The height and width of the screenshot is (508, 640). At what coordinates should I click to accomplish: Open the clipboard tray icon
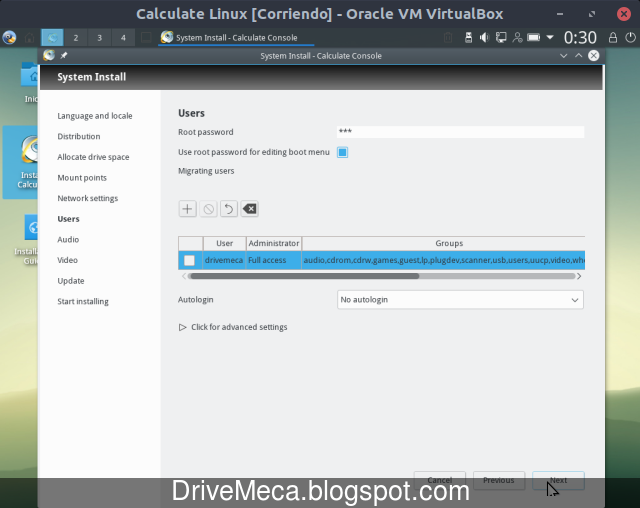pyautogui.click(x=448, y=38)
